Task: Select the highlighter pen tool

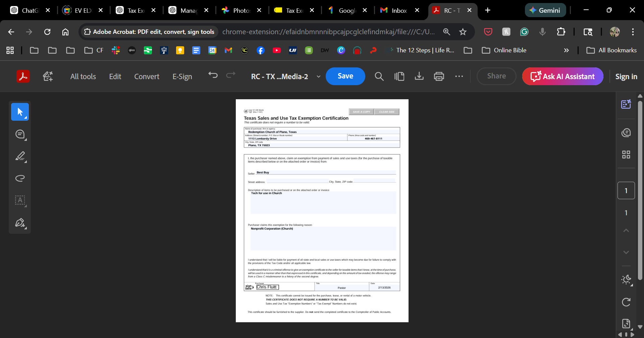Action: [x=20, y=156]
